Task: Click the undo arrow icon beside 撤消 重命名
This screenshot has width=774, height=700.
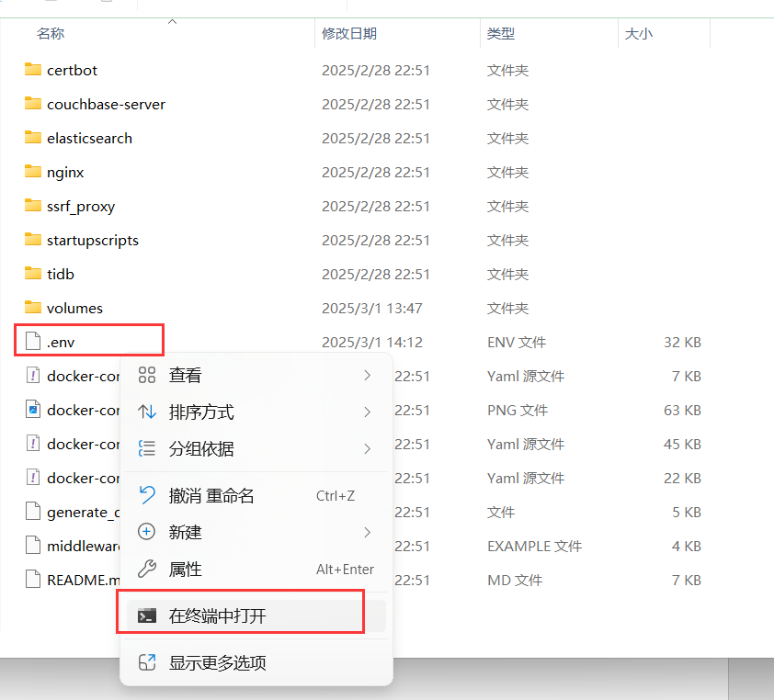Action: 147,495
